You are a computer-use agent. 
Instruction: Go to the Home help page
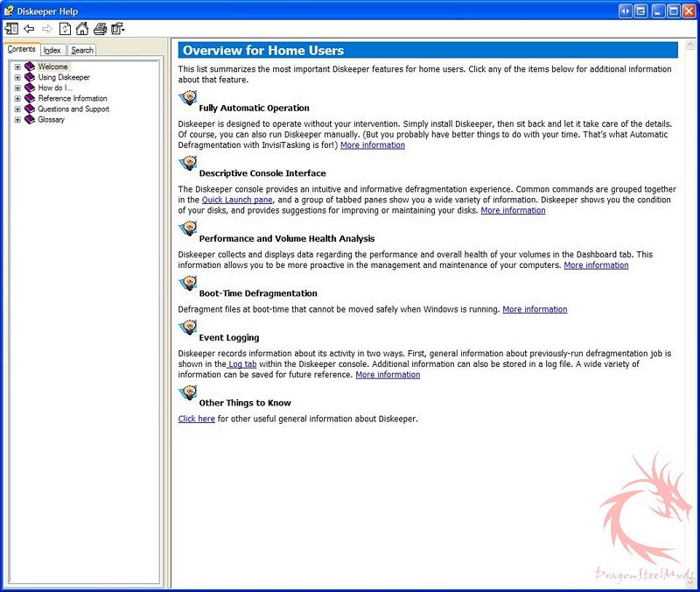tap(82, 29)
